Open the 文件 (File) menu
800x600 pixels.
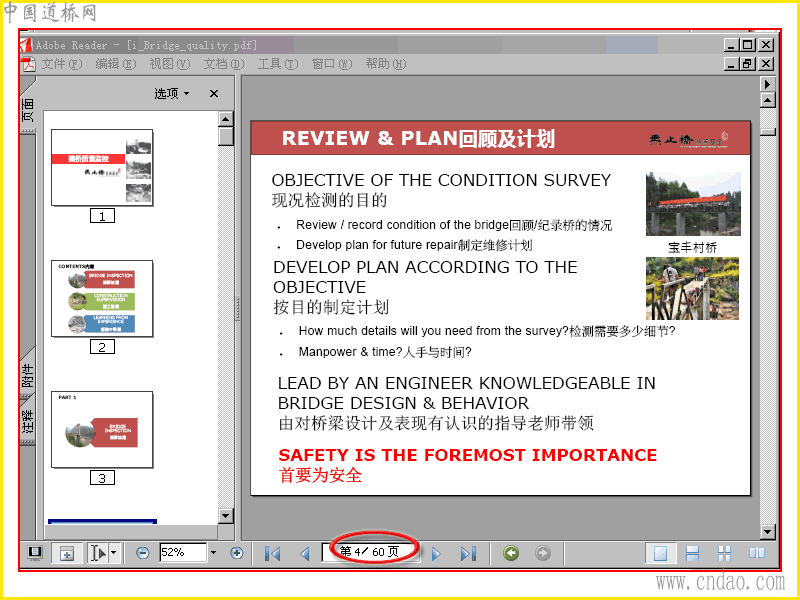tap(61, 64)
